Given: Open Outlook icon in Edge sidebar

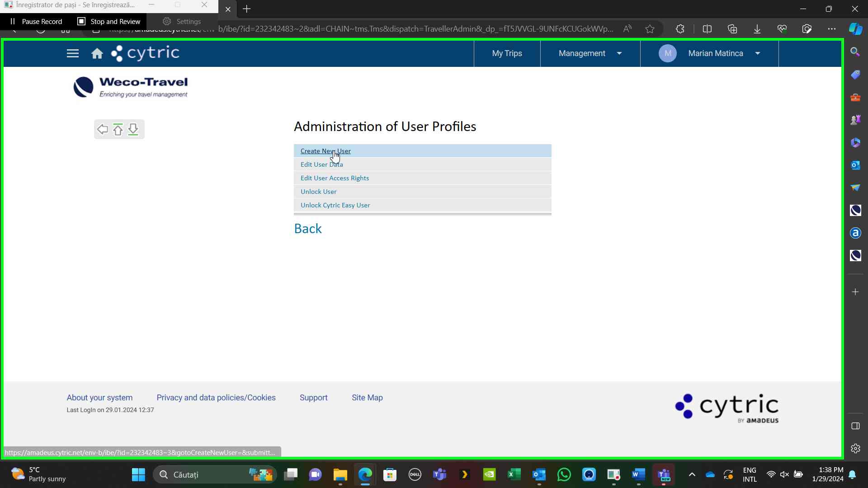Looking at the screenshot, I should pos(855,165).
